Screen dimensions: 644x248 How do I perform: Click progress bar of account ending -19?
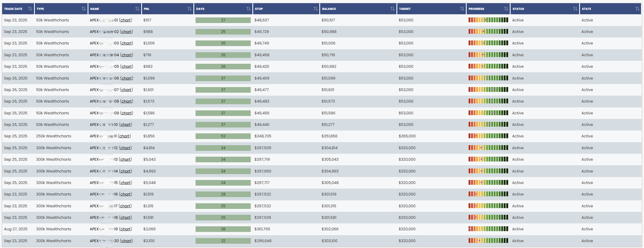tap(488, 229)
